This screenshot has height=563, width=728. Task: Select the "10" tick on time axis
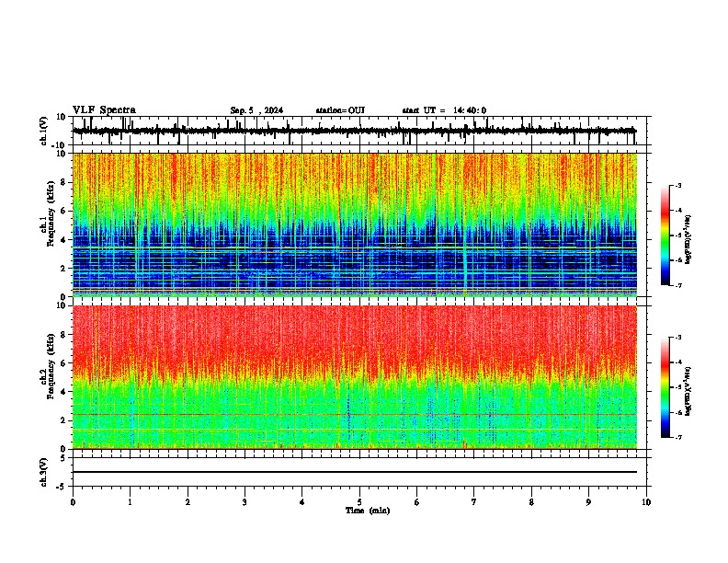click(x=646, y=502)
